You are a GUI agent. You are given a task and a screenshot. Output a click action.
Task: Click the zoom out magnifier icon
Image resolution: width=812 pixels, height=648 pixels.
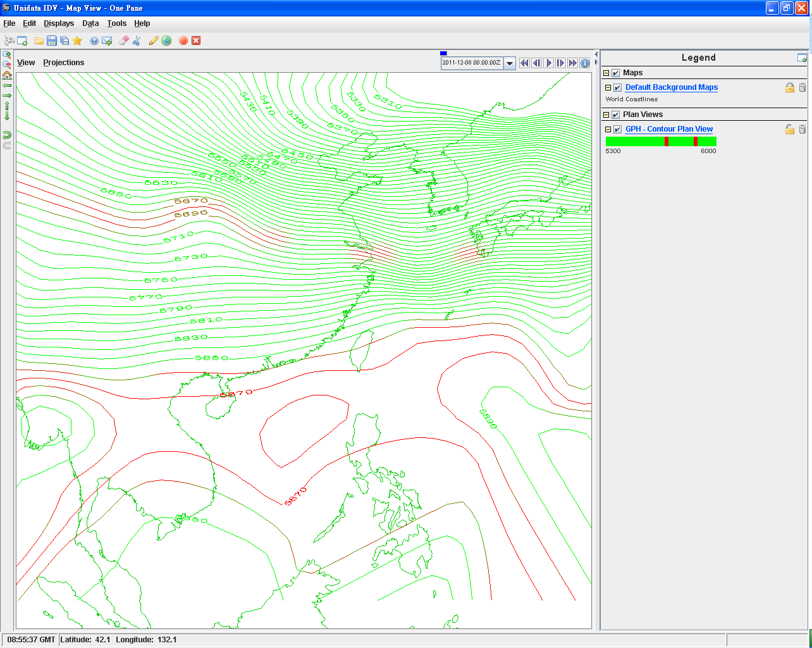point(7,65)
